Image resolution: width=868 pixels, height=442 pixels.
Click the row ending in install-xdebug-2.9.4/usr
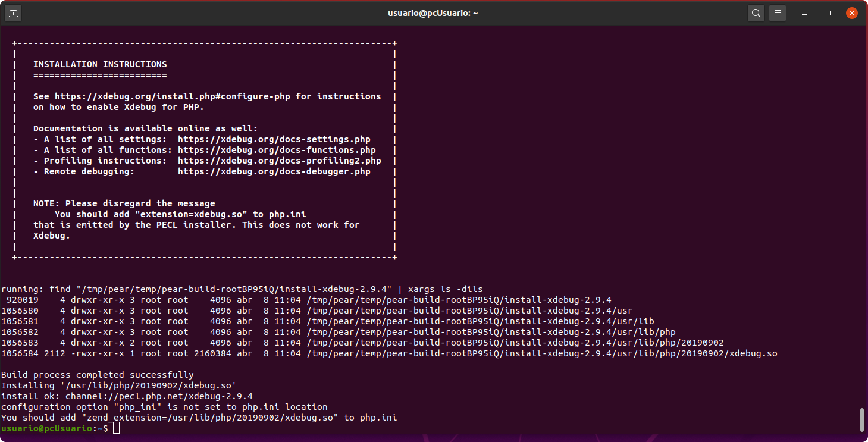pyautogui.click(x=317, y=311)
